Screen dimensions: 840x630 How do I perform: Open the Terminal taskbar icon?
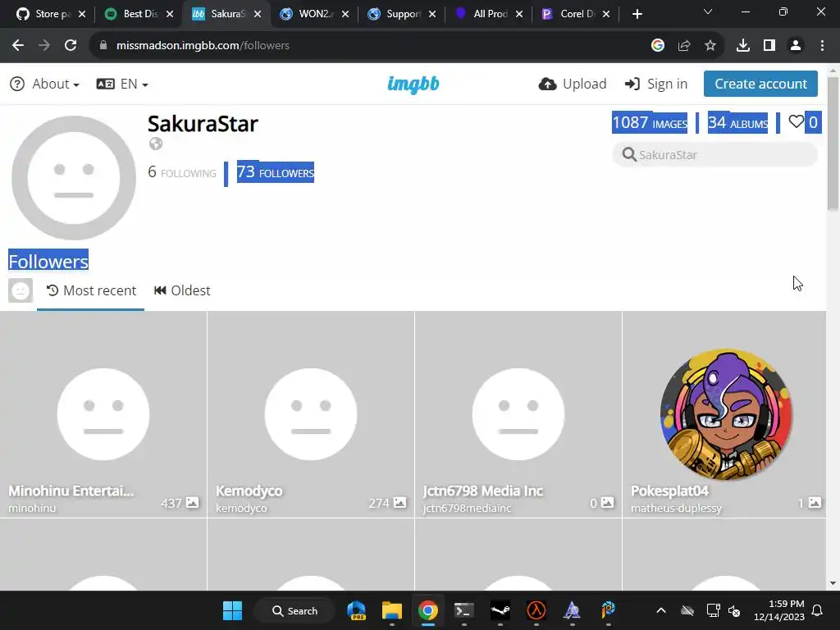(x=464, y=610)
